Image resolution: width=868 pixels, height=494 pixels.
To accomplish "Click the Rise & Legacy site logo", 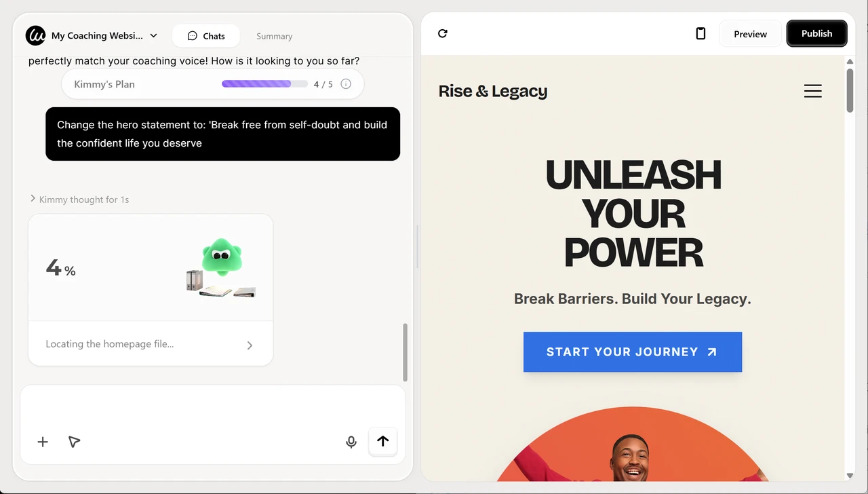I will tap(493, 91).
